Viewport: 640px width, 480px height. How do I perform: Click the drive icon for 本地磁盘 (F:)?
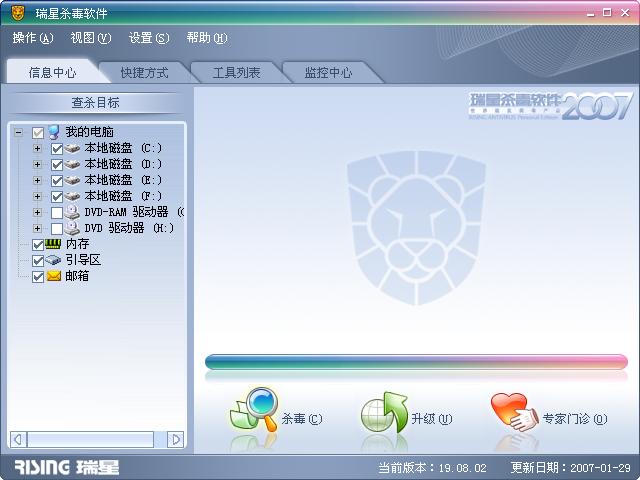tap(72, 196)
